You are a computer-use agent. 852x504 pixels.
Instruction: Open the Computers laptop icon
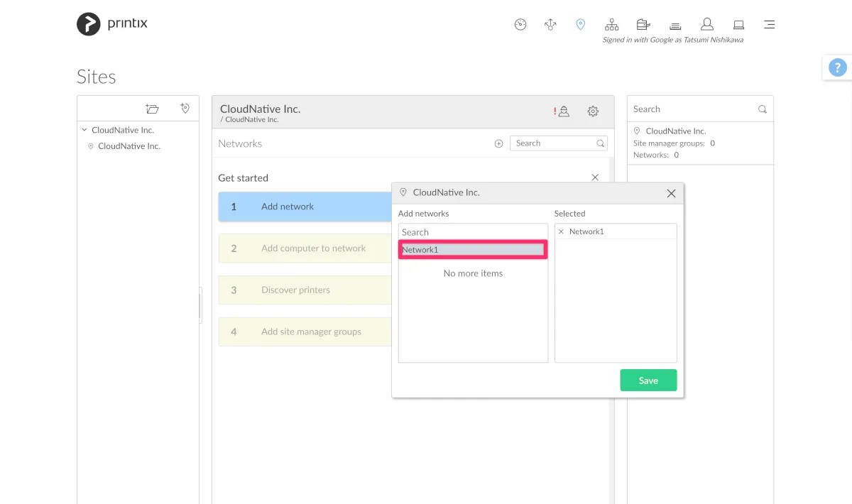(738, 25)
